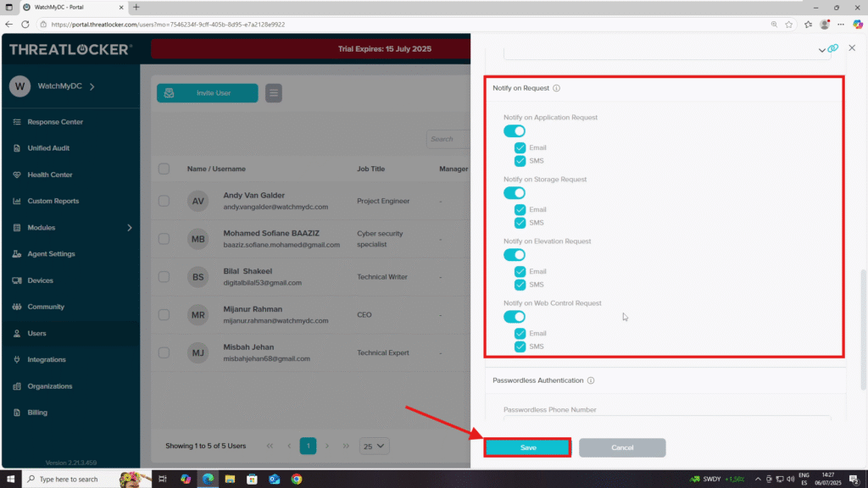Screen dimensions: 868x488
Task: Uncheck SMS under Web Control Request
Action: point(520,347)
